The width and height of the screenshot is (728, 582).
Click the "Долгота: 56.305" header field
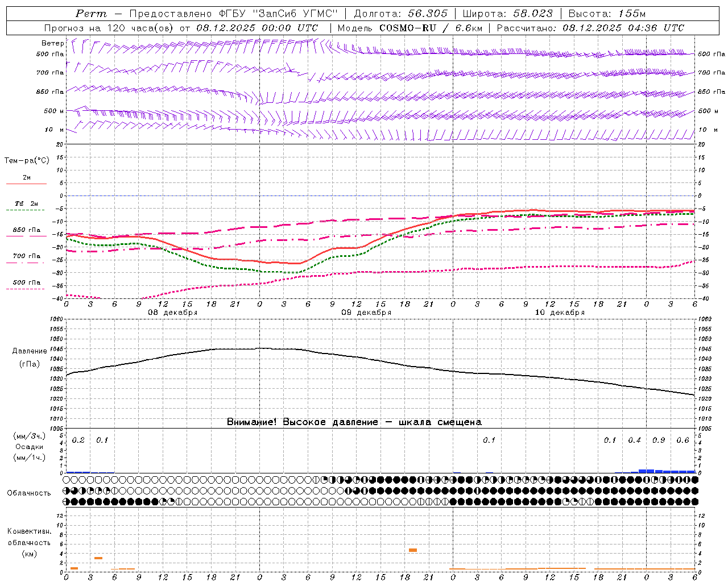401,14
